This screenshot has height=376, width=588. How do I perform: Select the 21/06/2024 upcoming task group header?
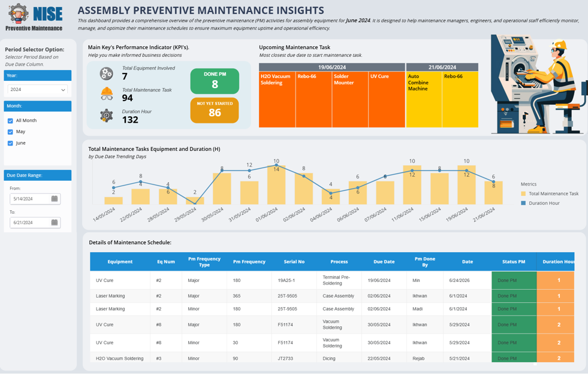pyautogui.click(x=442, y=68)
